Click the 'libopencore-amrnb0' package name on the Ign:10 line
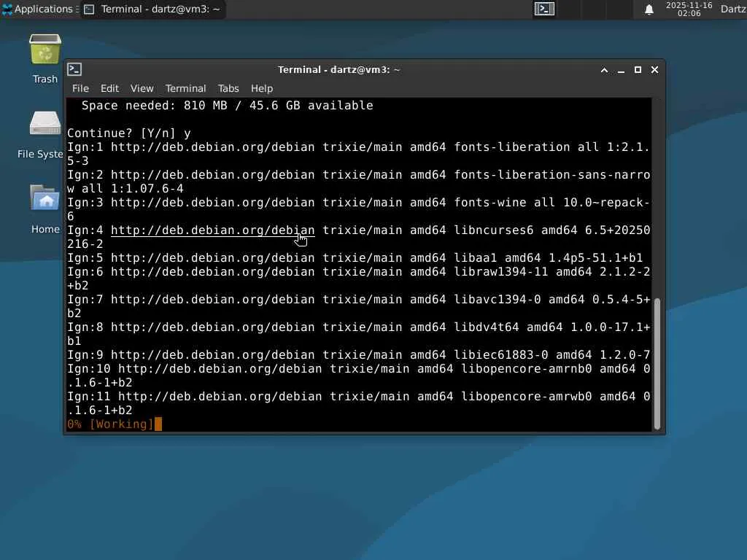The width and height of the screenshot is (747, 560). click(527, 368)
